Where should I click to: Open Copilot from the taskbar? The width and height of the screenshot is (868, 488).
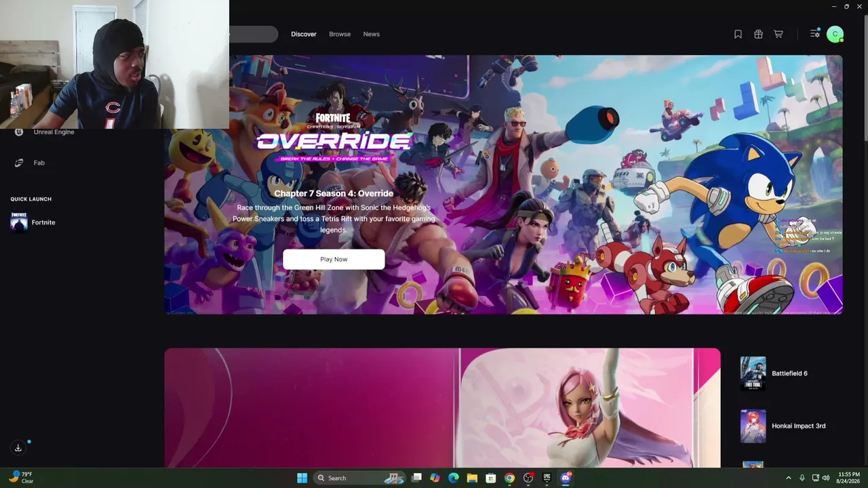click(x=435, y=478)
